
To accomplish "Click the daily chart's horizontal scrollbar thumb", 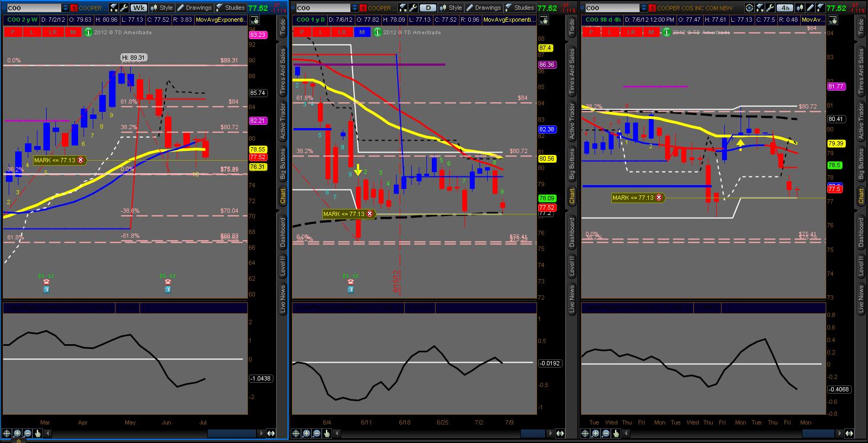I will [x=533, y=433].
